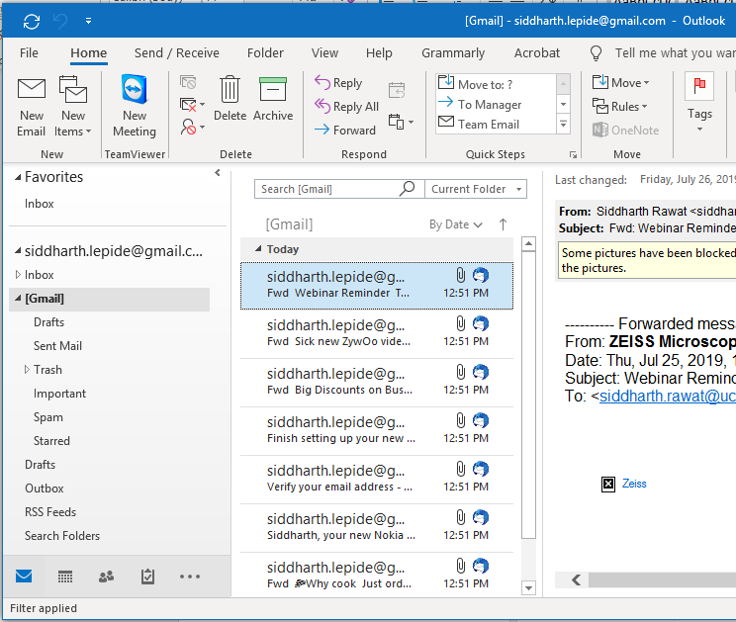Open More respond actions icon

pos(401,122)
